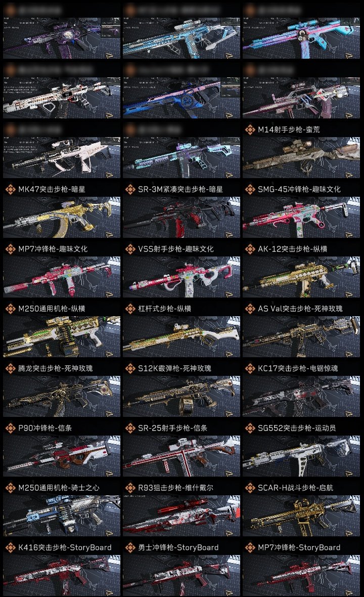Click the diamond icon beside SR-3M紧凑突击步枪-暗星
This screenshot has width=364, height=597.
click(x=130, y=189)
